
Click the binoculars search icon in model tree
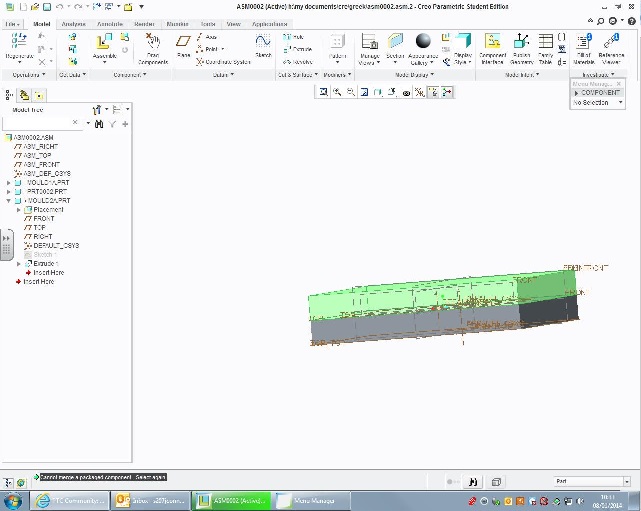coord(99,124)
